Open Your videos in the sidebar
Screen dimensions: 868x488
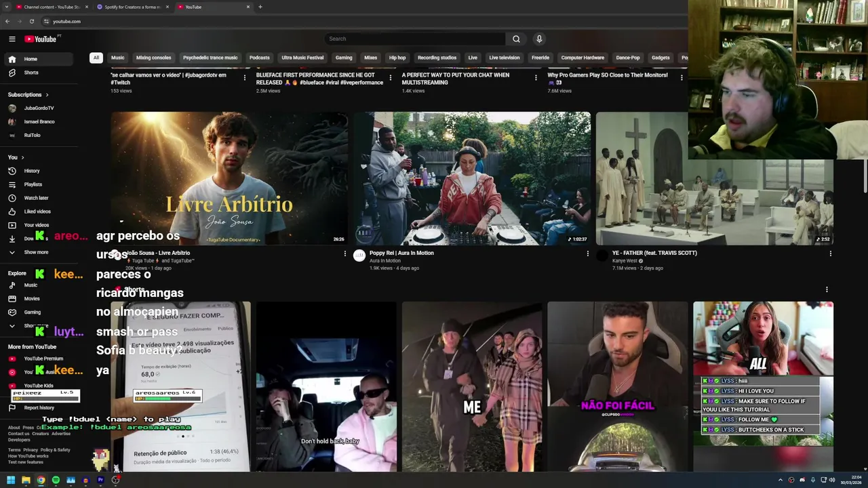click(37, 225)
